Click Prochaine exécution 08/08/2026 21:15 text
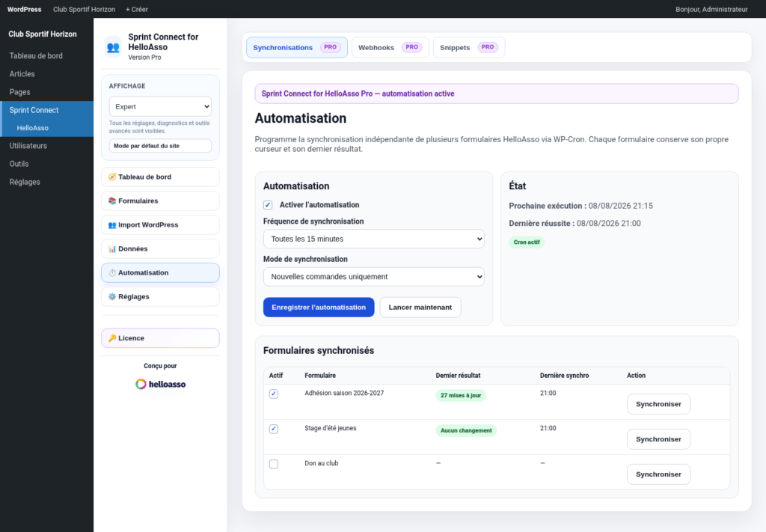Viewport: 766px width, 532px height. 580,206
